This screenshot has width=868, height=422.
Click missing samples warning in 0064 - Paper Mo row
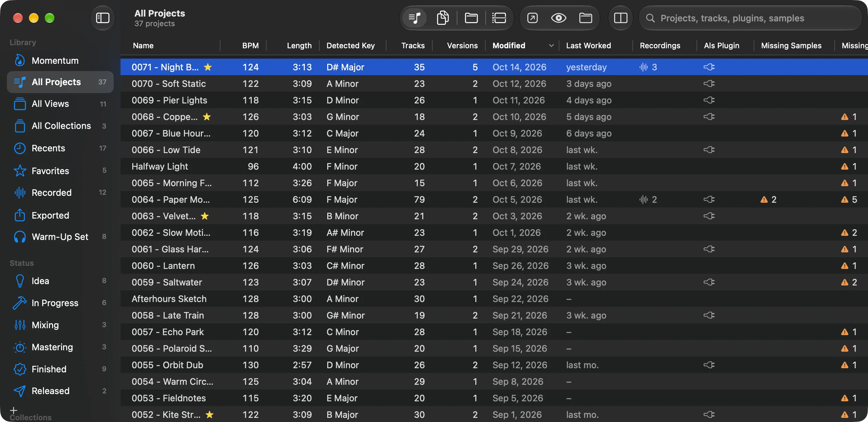764,200
